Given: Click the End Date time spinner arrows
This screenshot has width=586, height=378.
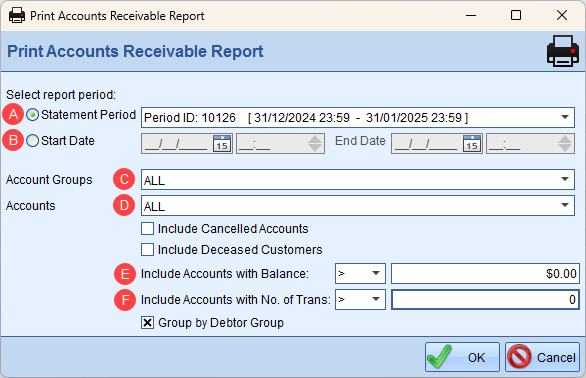Looking at the screenshot, I should click(x=565, y=144).
